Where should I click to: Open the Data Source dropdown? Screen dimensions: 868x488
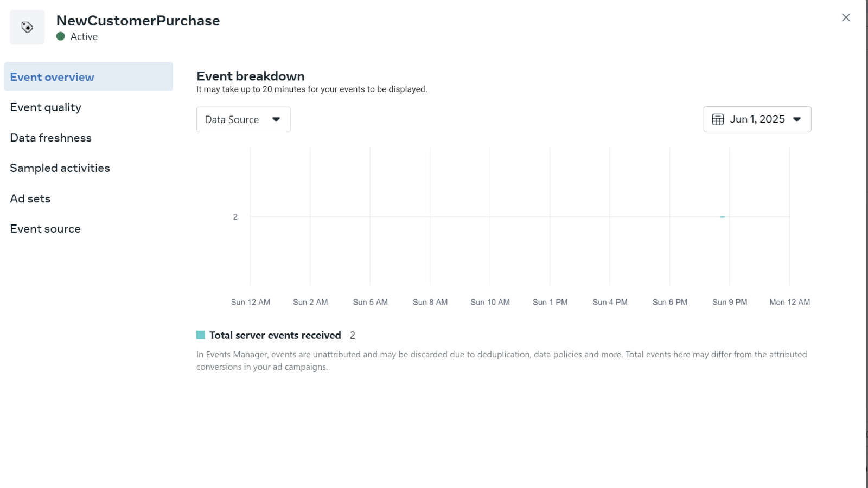[243, 119]
